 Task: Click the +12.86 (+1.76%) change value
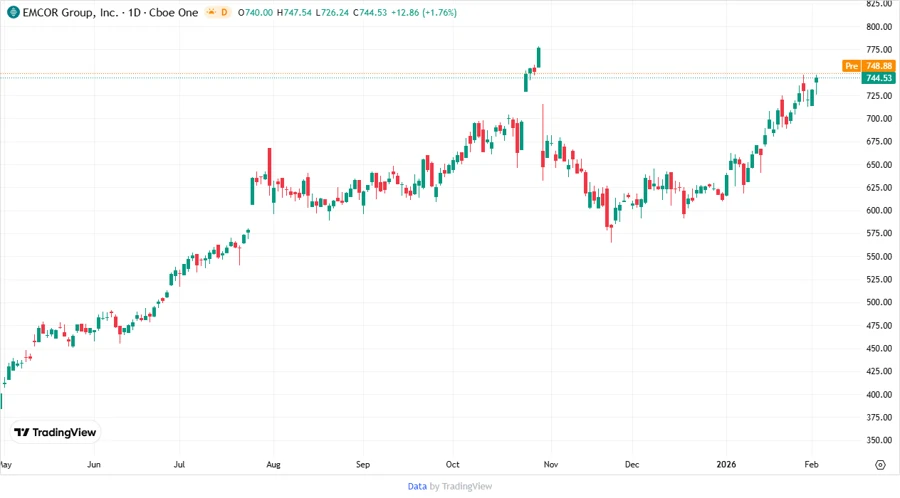click(x=424, y=12)
